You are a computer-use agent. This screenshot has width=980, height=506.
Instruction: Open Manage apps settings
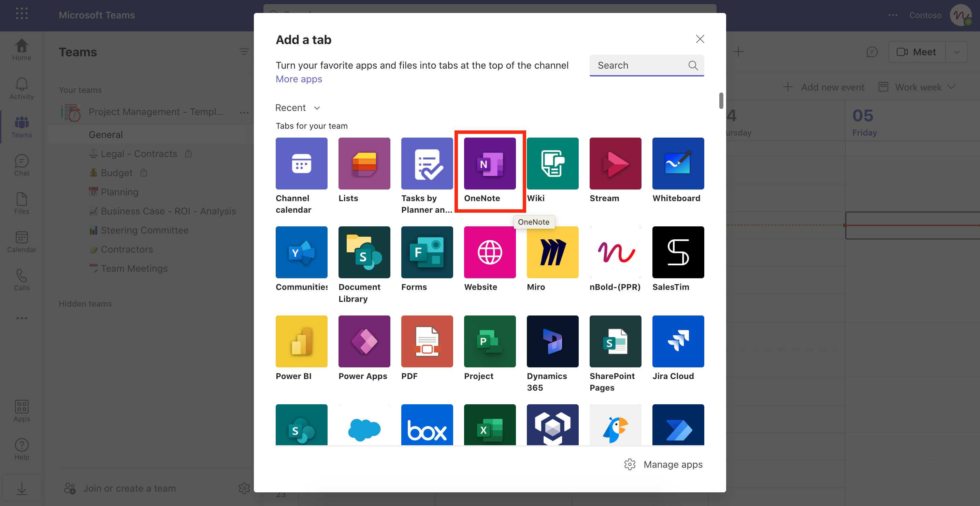(x=663, y=464)
